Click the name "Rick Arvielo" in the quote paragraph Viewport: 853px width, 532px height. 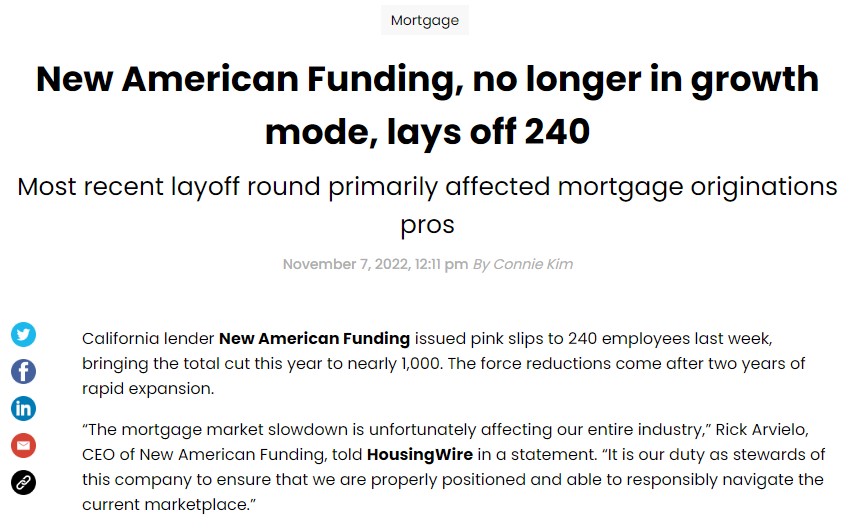tap(762, 429)
